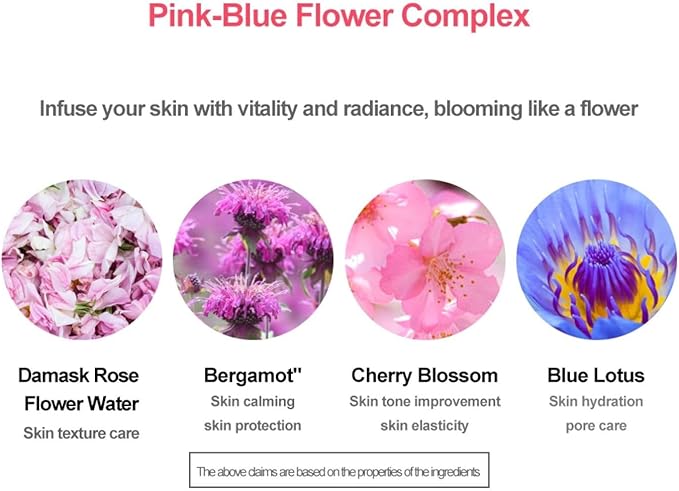Click the 'Skin hydration' benefit text
679x491 pixels.
tap(596, 402)
